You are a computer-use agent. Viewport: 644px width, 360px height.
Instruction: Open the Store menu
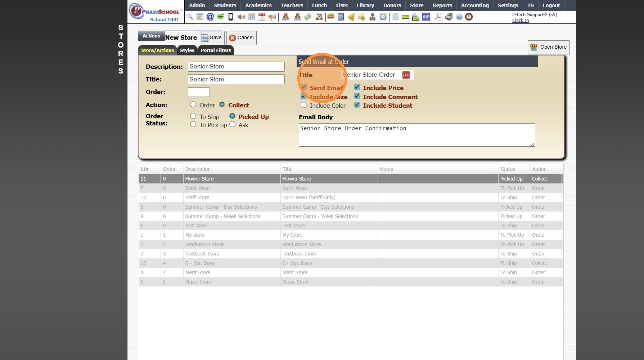[417, 5]
